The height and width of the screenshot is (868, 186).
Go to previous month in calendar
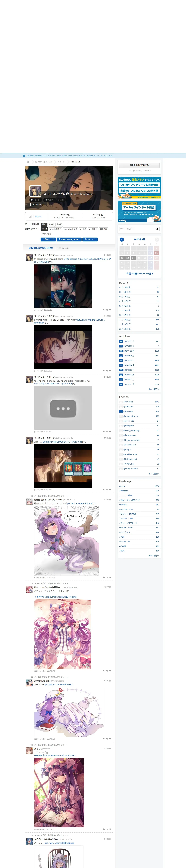click(122, 239)
